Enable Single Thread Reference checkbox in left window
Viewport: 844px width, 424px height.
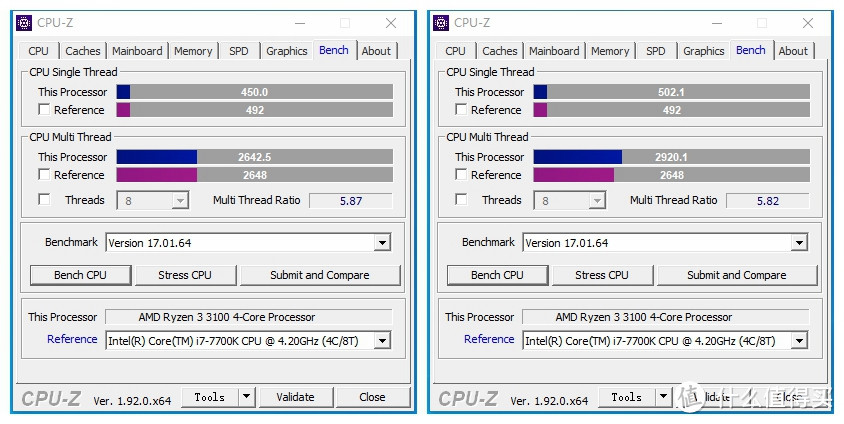44,109
